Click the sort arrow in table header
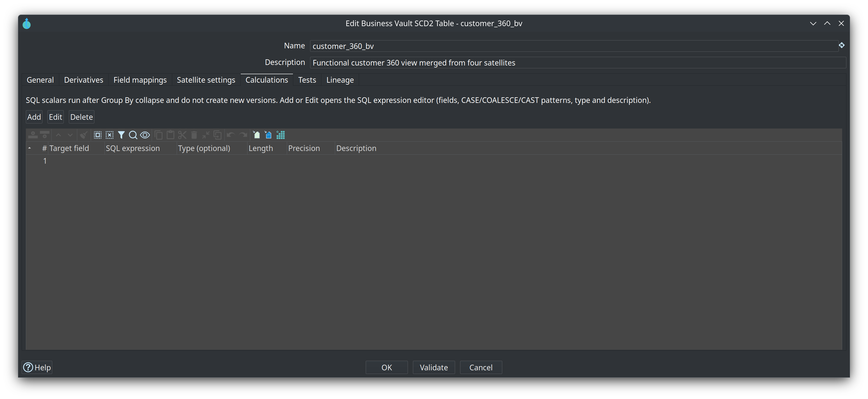Image resolution: width=868 pixels, height=399 pixels. point(30,148)
